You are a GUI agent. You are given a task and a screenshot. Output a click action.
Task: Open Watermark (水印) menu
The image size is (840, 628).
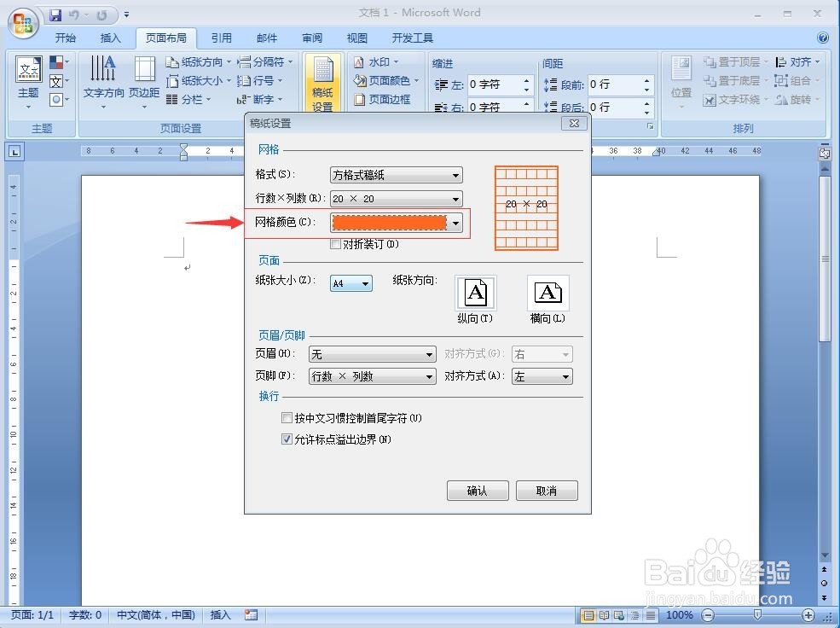(x=376, y=62)
